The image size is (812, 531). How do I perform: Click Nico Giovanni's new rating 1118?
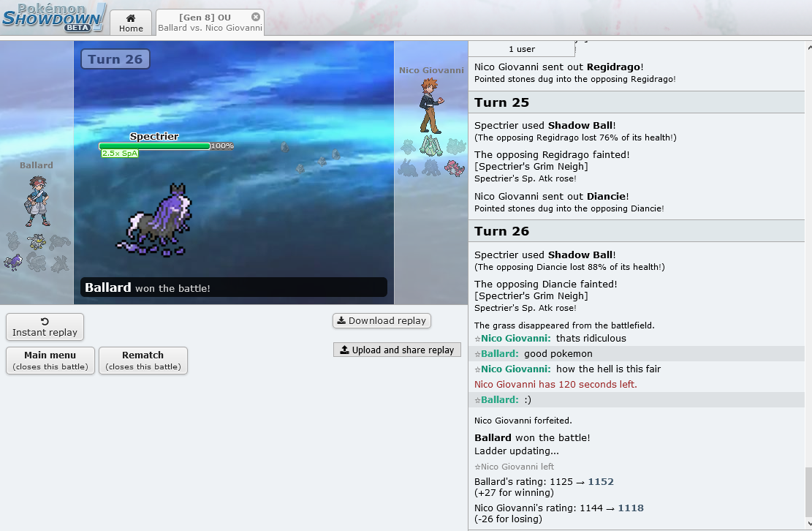[631, 508]
